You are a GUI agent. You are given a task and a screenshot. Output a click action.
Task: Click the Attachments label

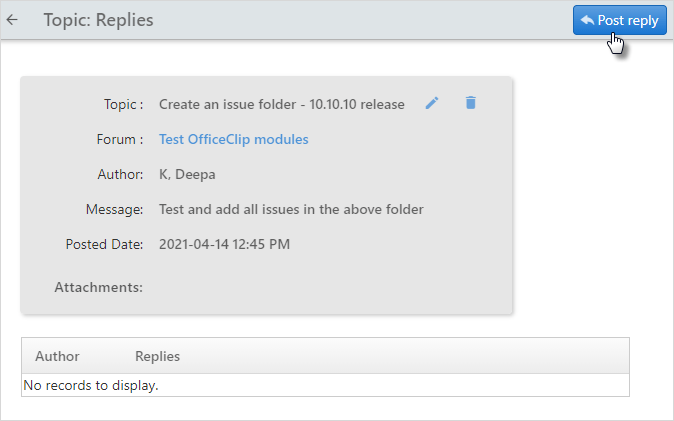98,287
